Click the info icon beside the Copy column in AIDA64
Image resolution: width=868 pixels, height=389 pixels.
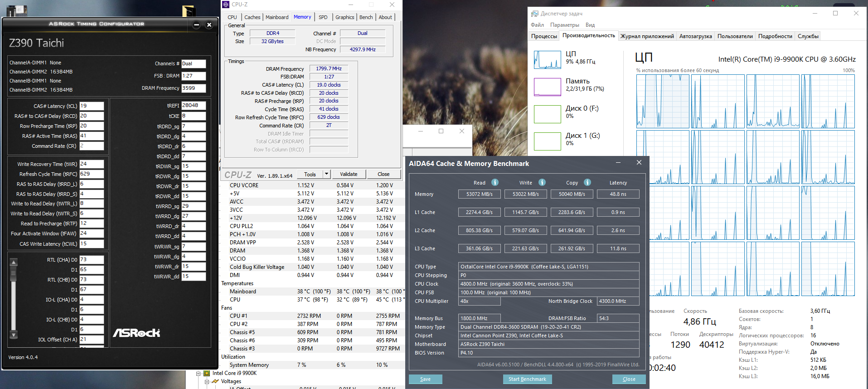click(587, 182)
